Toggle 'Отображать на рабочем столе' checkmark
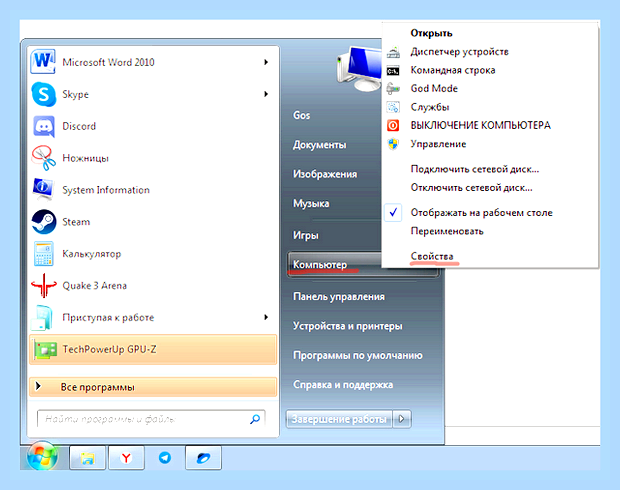Viewport: 620px width, 490px height. tap(393, 212)
